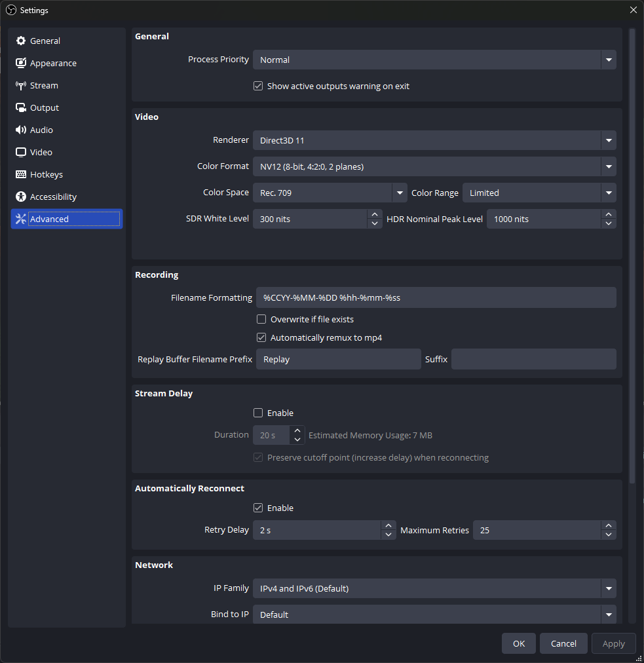
Task: Click the Output icon in sidebar
Action: [x=21, y=108]
